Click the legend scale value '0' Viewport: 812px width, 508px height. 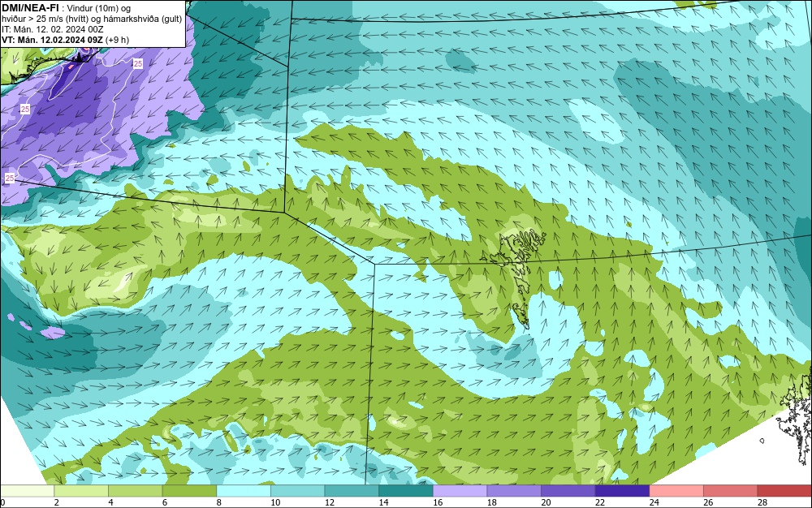pyautogui.click(x=2, y=502)
